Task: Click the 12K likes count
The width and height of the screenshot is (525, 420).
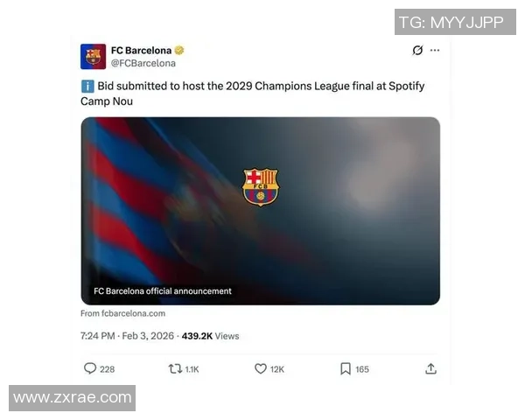Action: coord(277,369)
